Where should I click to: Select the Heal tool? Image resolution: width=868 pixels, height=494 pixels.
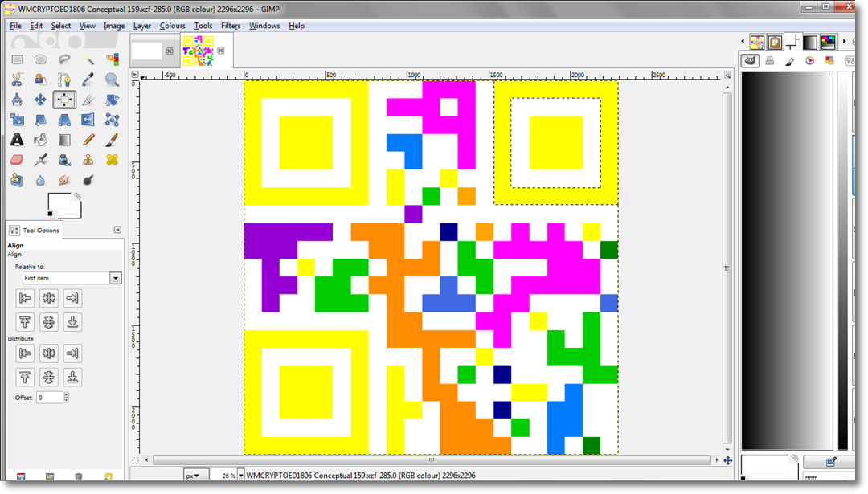click(112, 160)
